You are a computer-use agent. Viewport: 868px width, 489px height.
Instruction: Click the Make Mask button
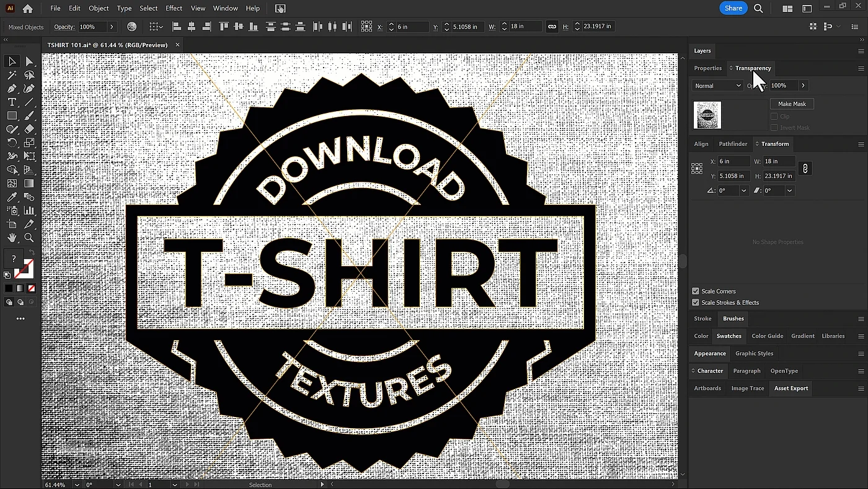(792, 104)
